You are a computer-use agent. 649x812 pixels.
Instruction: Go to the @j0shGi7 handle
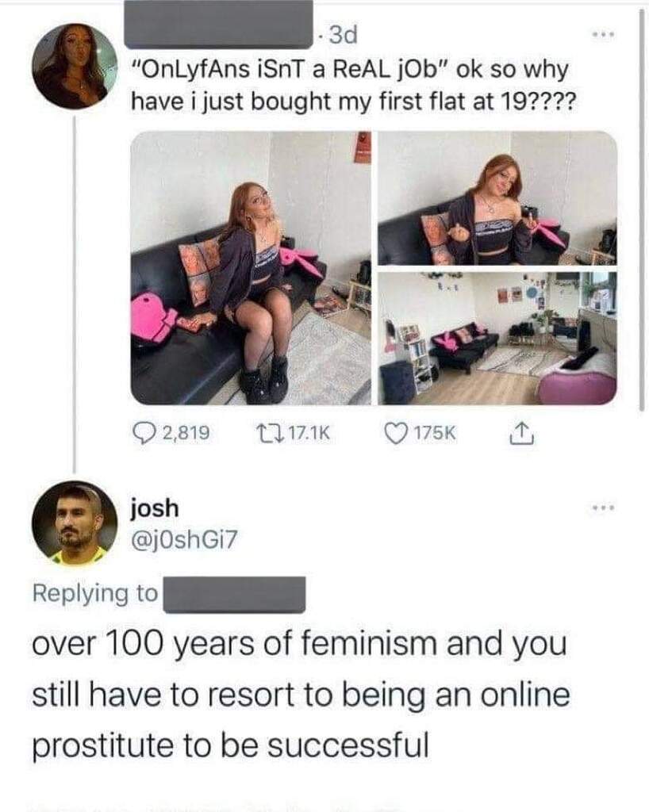pos(183,539)
